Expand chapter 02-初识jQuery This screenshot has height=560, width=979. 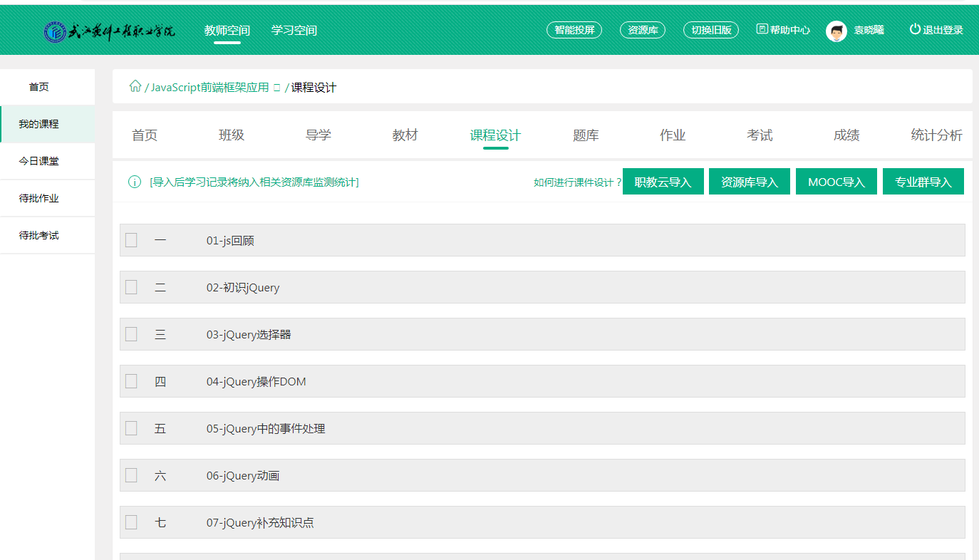[x=243, y=288]
